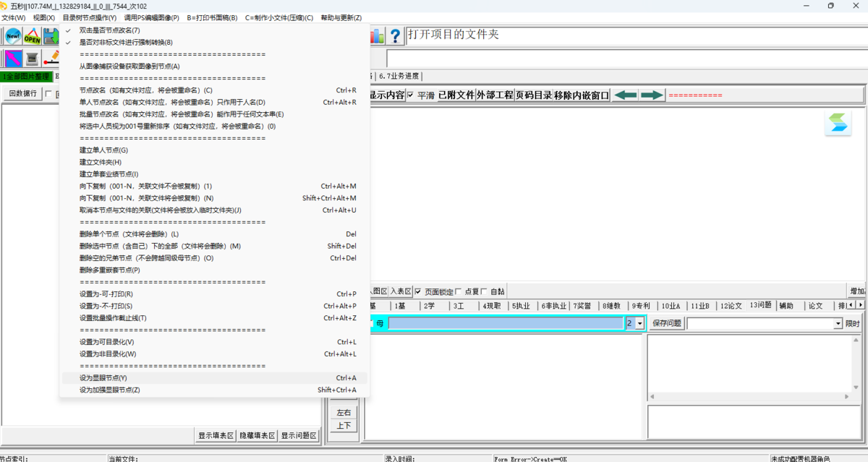Viewport: 868px width, 462px height.
Task: Switch to the 1全部图片整理 tab
Action: point(26,76)
